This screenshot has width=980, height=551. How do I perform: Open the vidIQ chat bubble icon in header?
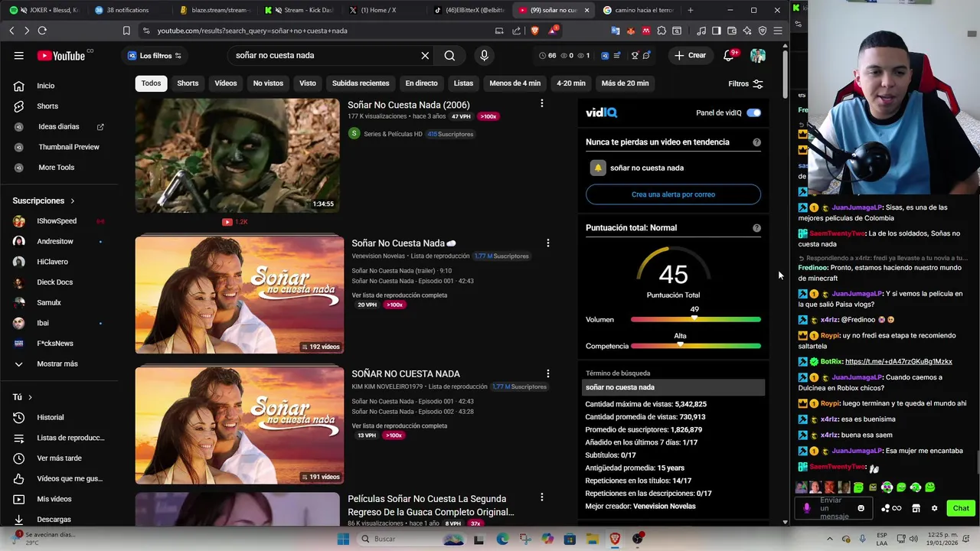click(x=647, y=55)
